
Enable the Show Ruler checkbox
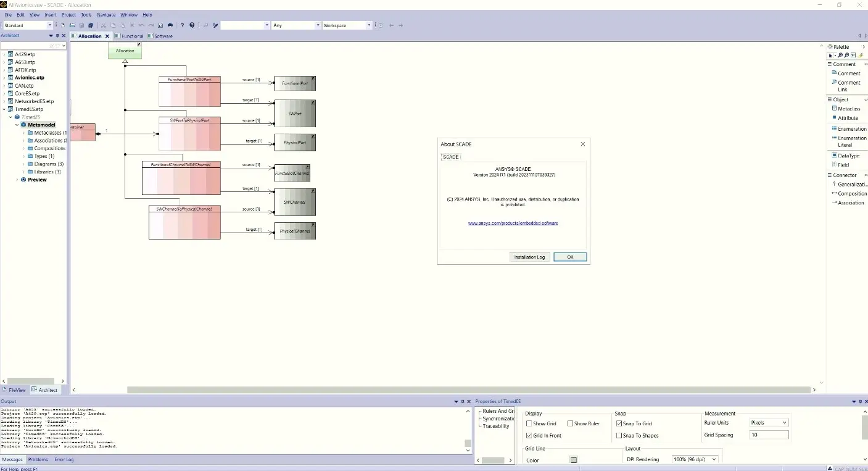pyautogui.click(x=571, y=423)
